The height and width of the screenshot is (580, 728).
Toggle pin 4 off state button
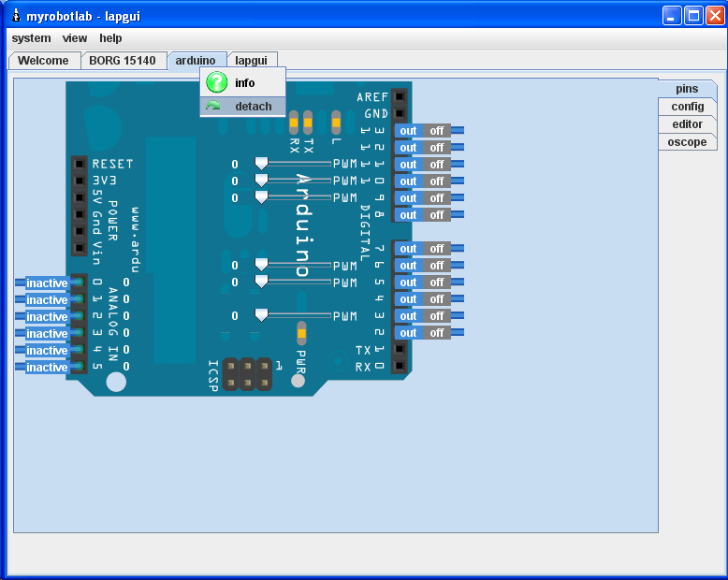point(437,299)
